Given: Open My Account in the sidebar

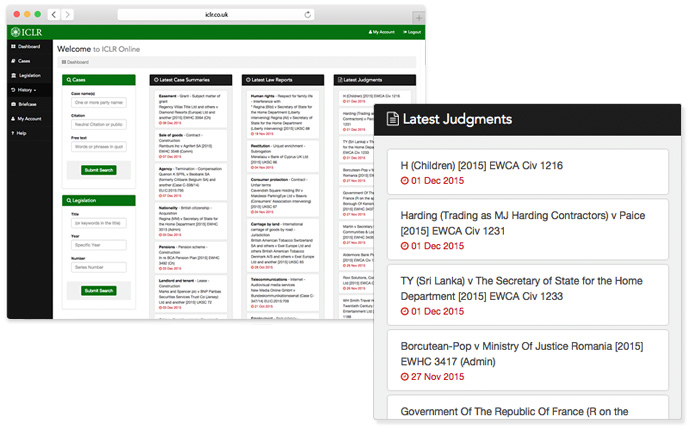Looking at the screenshot, I should coord(28,118).
